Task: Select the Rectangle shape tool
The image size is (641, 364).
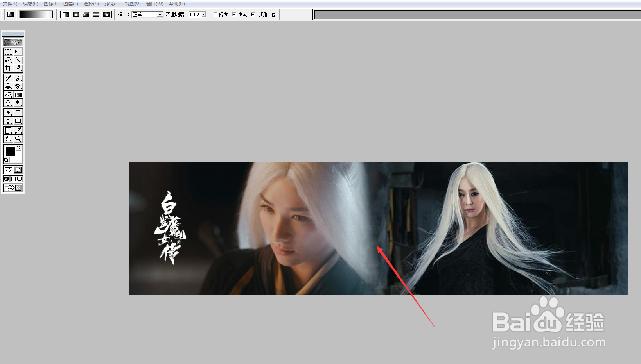Action: click(x=18, y=121)
